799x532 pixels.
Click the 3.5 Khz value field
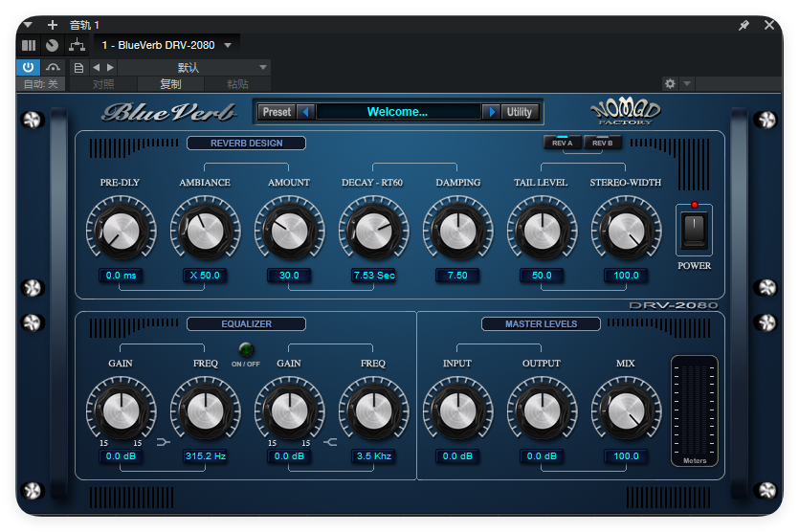point(373,456)
